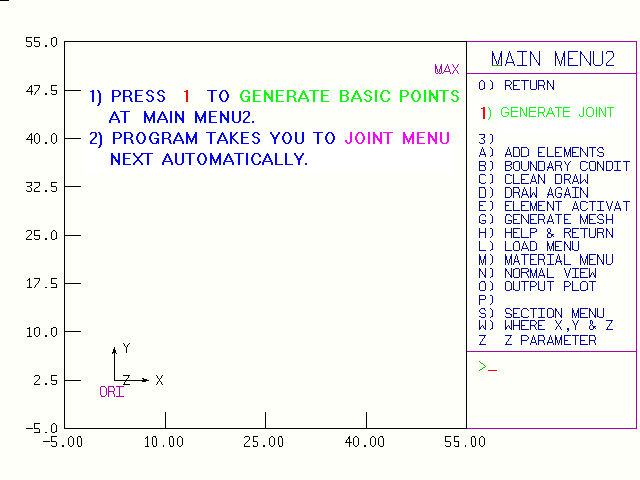The height and width of the screenshot is (480, 640).
Task: Click the magenta MAX corner marker
Action: tap(447, 70)
